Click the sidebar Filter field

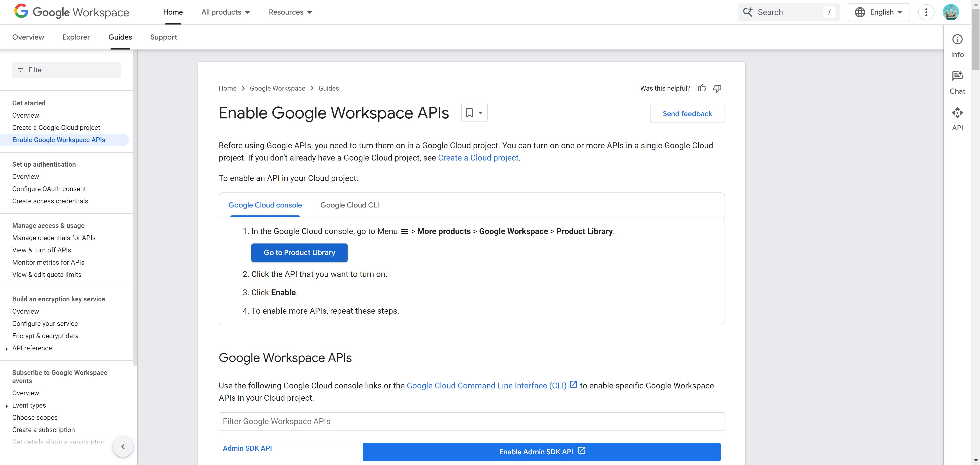[67, 70]
